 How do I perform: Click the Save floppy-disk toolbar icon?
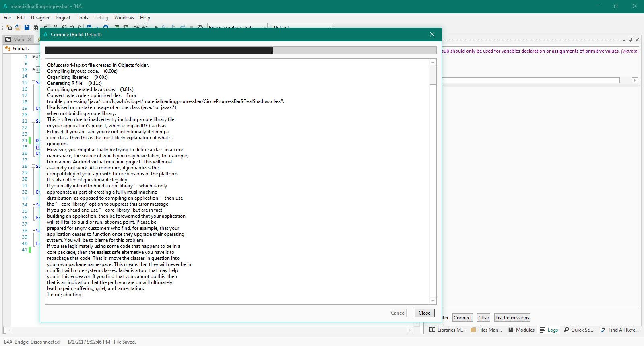[x=27, y=27]
